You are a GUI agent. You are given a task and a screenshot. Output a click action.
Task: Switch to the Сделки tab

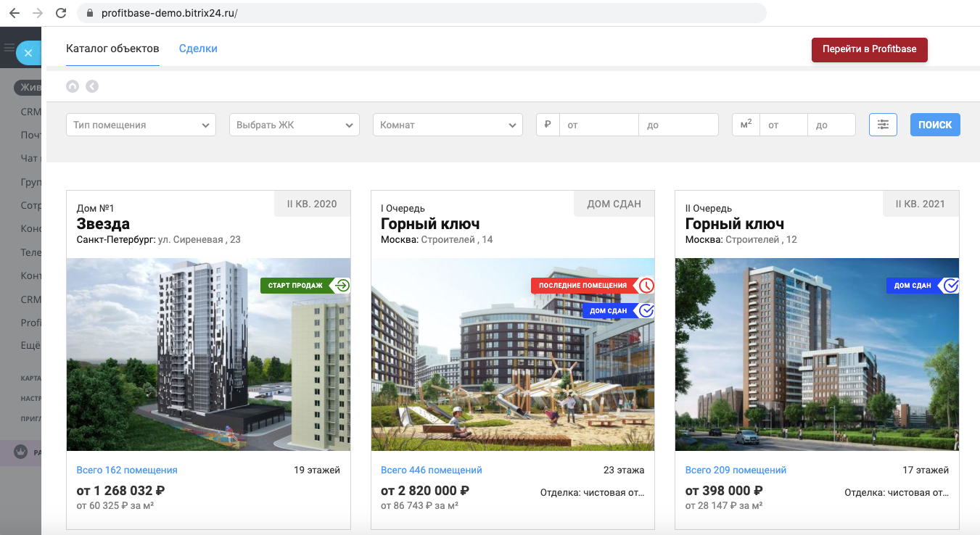198,49
